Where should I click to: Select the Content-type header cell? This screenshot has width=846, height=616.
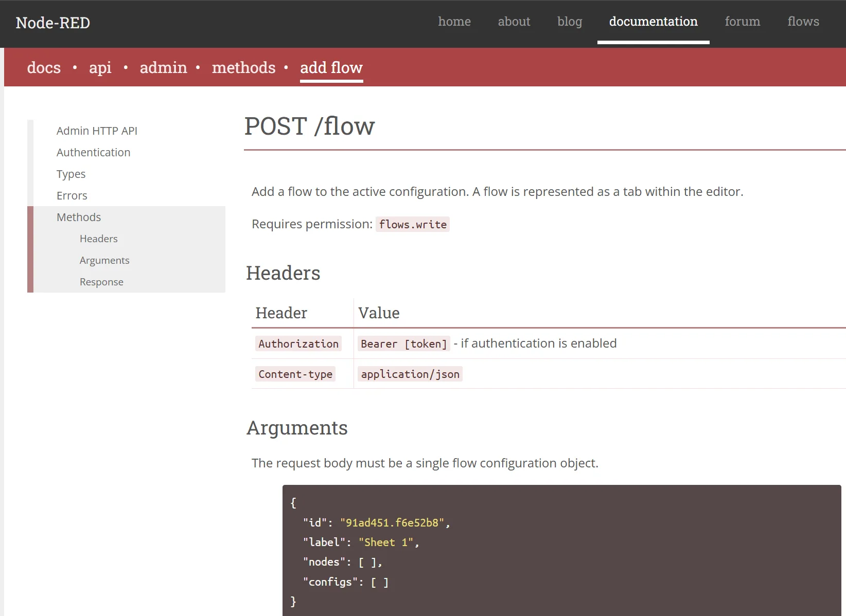(x=295, y=374)
